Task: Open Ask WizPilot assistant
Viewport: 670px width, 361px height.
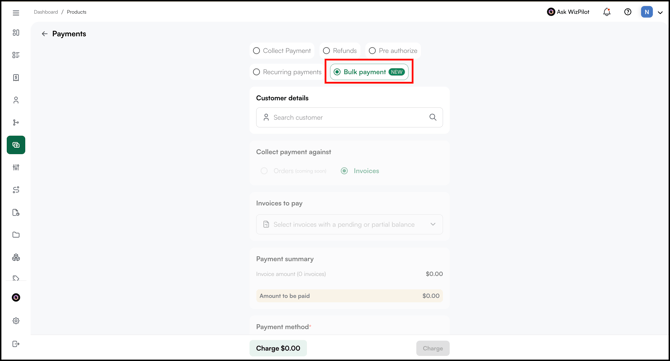Action: (x=568, y=12)
